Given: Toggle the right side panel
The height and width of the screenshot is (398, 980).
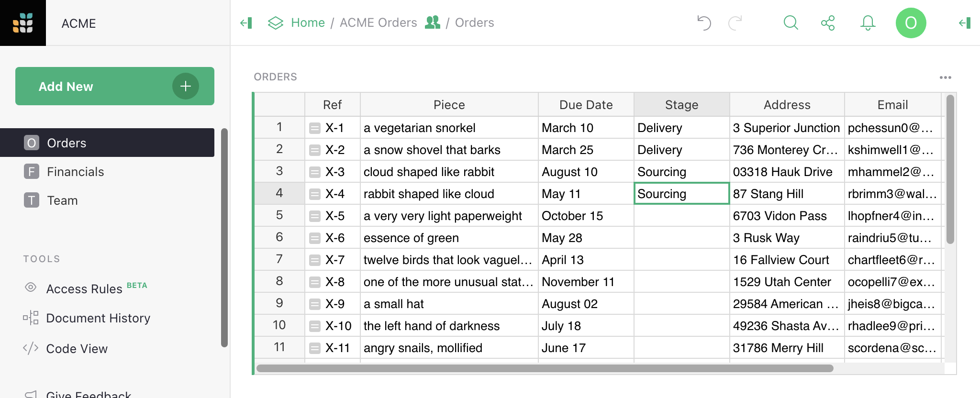Looking at the screenshot, I should (965, 23).
